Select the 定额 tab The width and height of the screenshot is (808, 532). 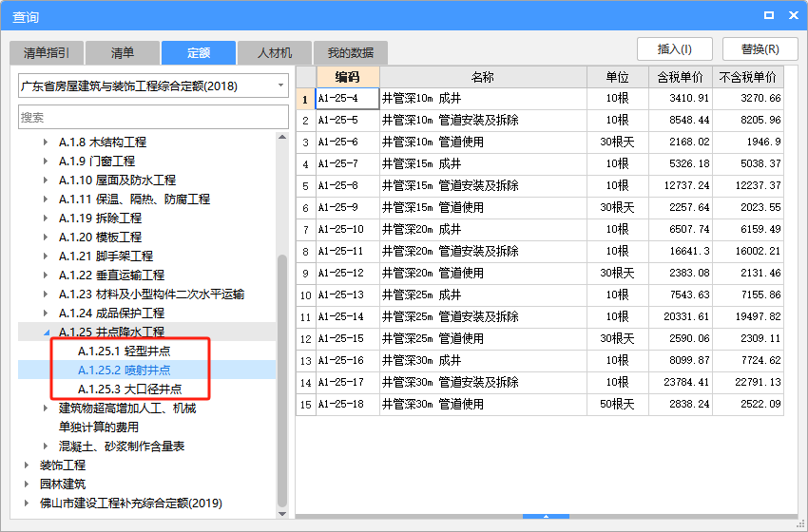click(199, 52)
